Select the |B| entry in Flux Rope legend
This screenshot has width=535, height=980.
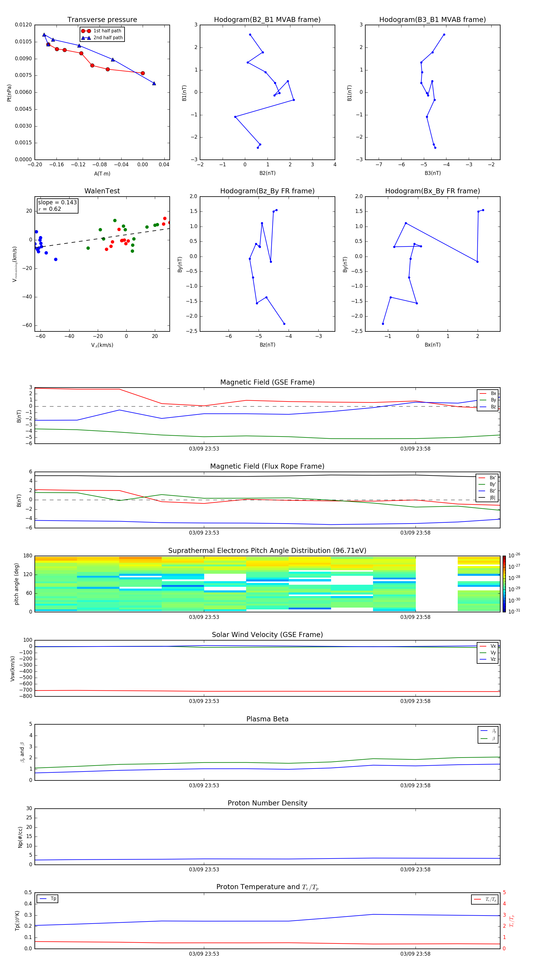click(487, 498)
